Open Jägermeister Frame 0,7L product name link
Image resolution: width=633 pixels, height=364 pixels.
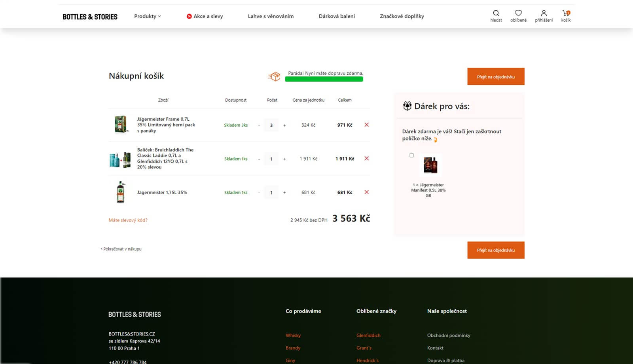[x=166, y=125]
